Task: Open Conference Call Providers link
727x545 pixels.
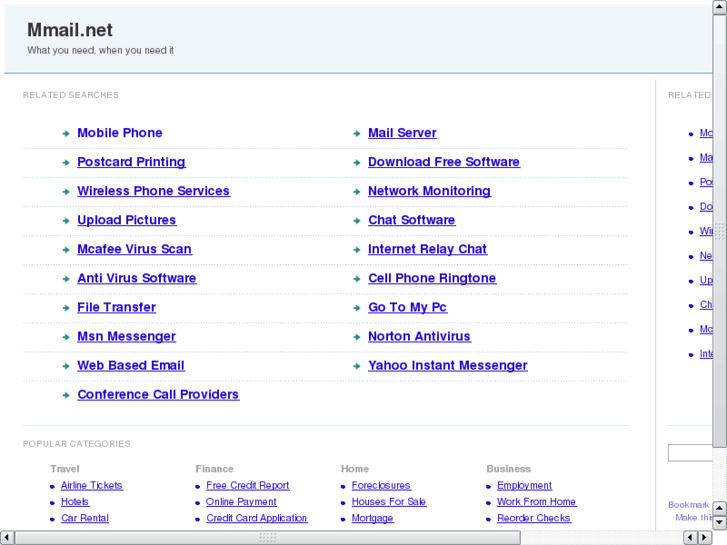Action: (158, 395)
